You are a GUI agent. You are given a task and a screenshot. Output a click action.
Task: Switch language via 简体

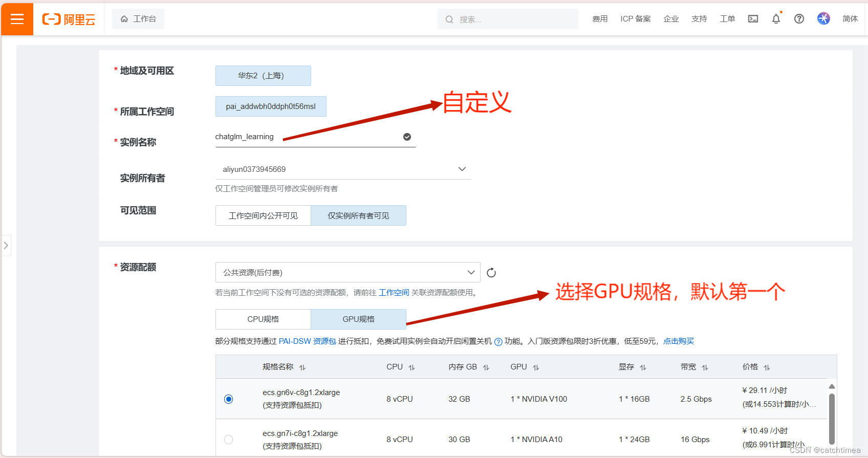pyautogui.click(x=850, y=19)
